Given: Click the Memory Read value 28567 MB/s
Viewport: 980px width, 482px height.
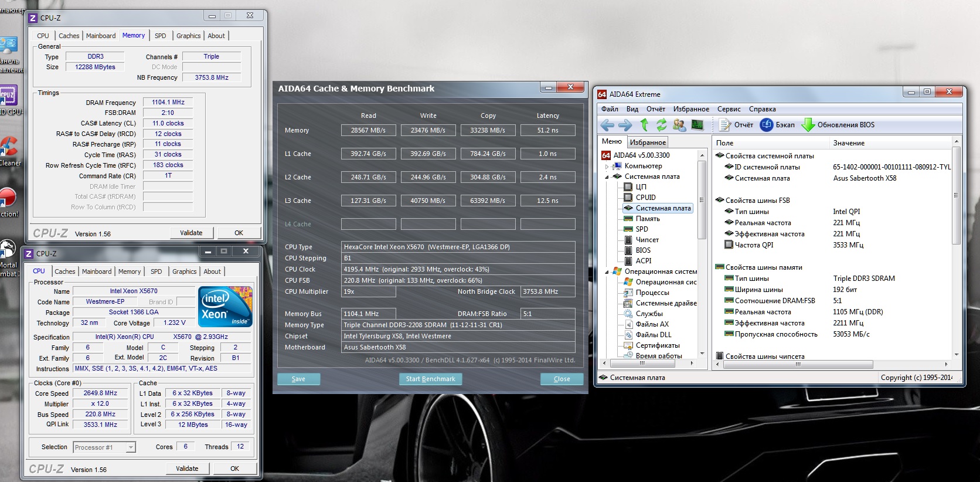Looking at the screenshot, I should pos(368,130).
